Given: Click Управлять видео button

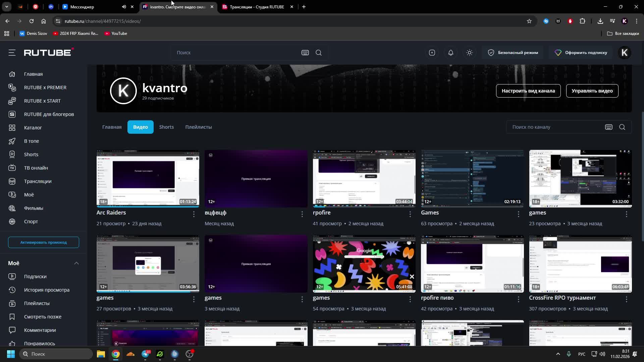Looking at the screenshot, I should pos(592,91).
